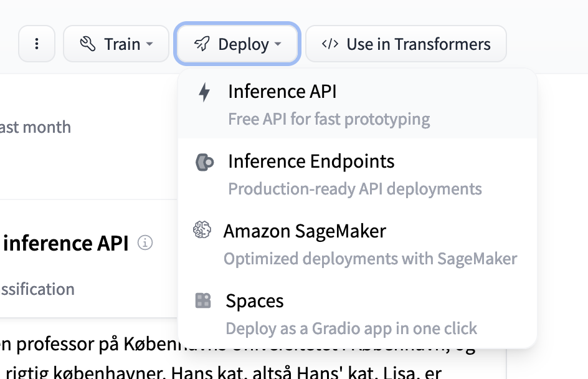The width and height of the screenshot is (588, 379).
Task: Click the lightning bolt Inference API icon
Action: 204,92
